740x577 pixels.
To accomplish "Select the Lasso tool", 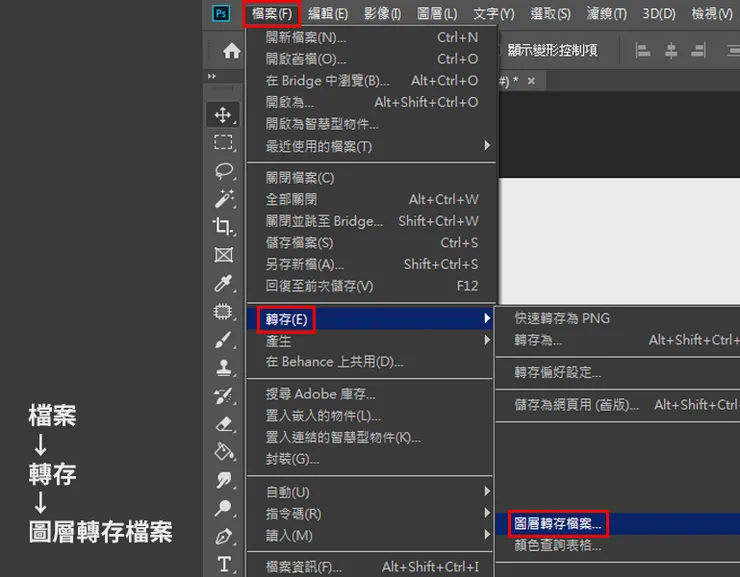I will 224,170.
